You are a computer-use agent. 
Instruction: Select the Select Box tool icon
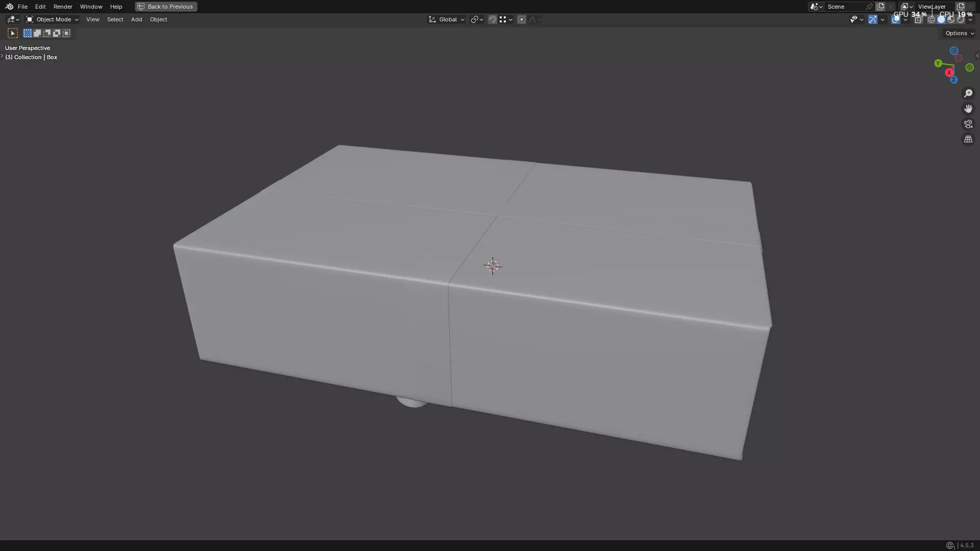click(13, 33)
